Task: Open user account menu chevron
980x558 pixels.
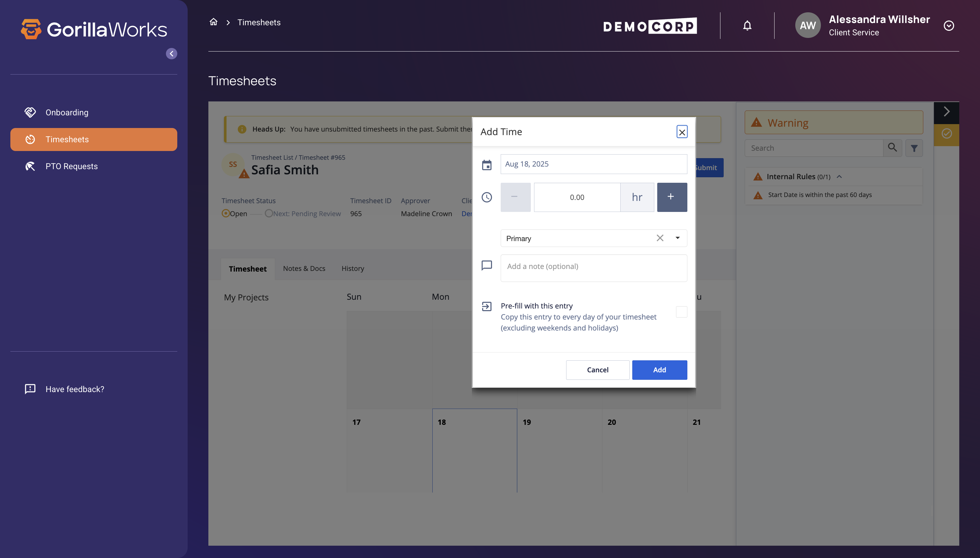Action: point(948,26)
